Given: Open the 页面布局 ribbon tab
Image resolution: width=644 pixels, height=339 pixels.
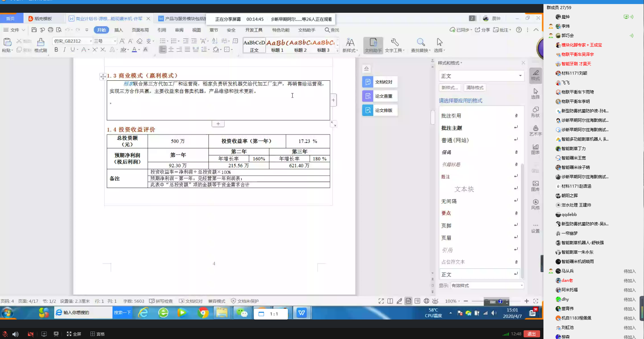Looking at the screenshot, I should click(140, 30).
